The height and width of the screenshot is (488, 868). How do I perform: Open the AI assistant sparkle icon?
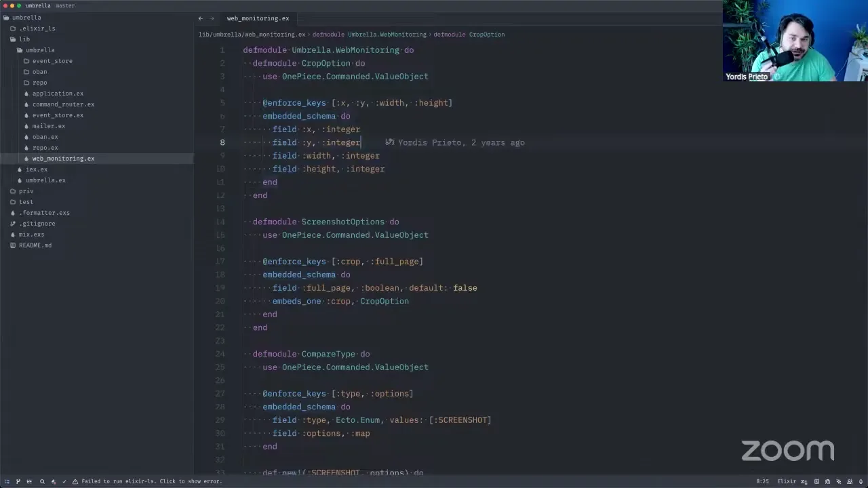839,481
